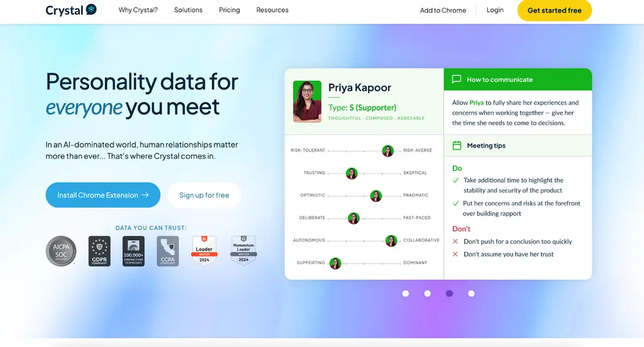Click the G2 Momentum Leader 2024 badge

click(x=243, y=250)
